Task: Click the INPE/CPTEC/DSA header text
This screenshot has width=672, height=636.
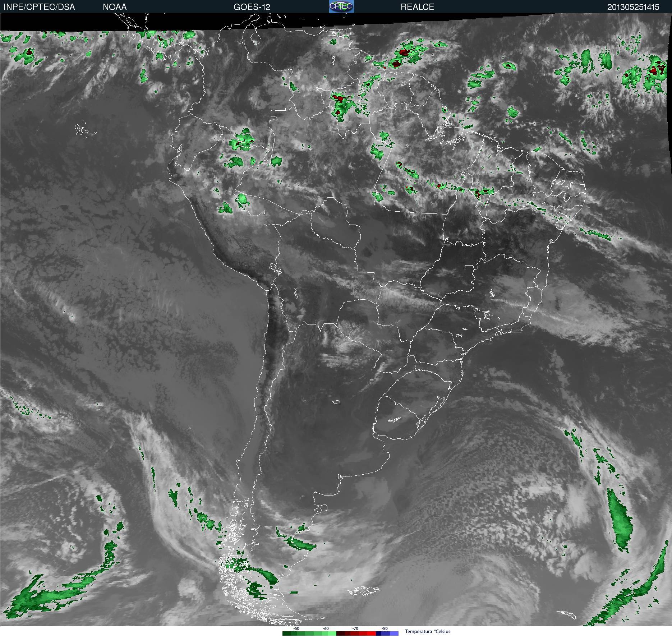Action: point(39,7)
